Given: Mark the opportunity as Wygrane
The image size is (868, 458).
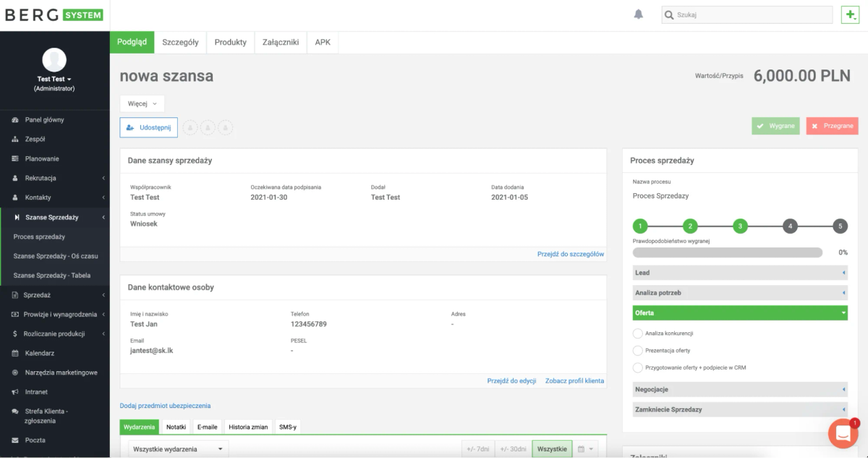Looking at the screenshot, I should click(x=775, y=126).
